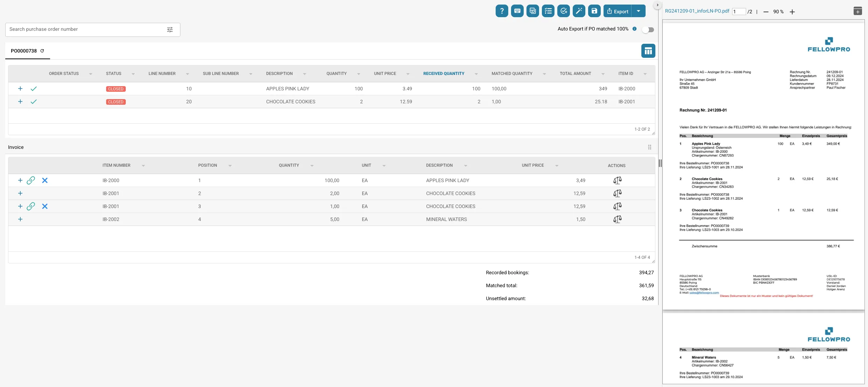Zoom in PDF with plus button

pos(792,12)
